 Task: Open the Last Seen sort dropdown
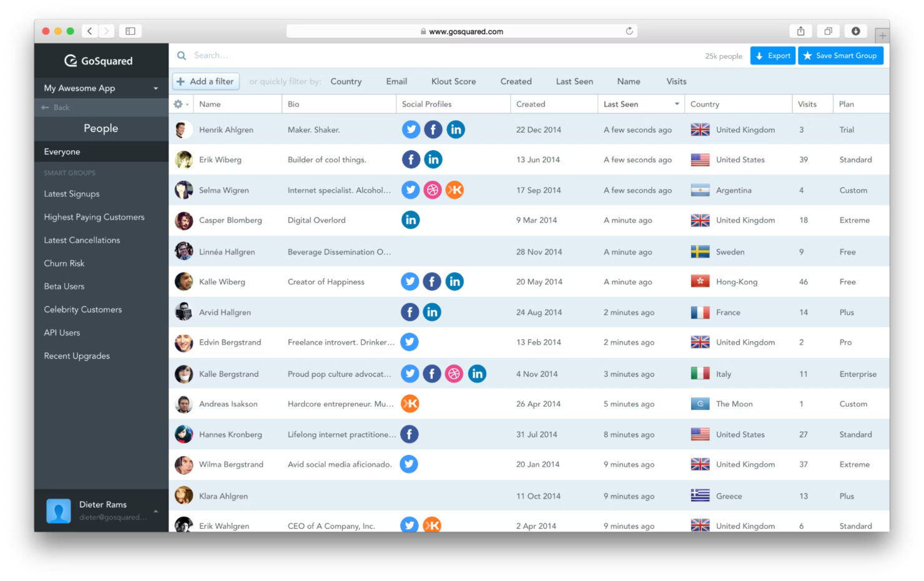[676, 104]
